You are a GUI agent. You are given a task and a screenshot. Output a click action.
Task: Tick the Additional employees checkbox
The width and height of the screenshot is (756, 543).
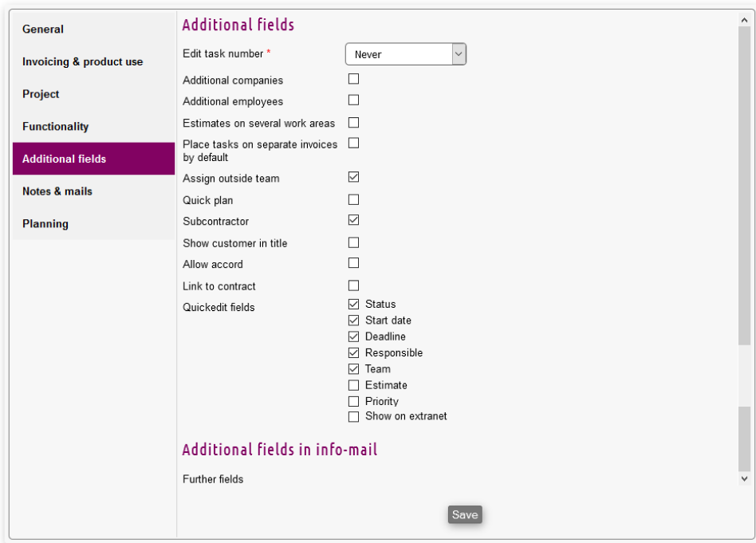point(353,100)
